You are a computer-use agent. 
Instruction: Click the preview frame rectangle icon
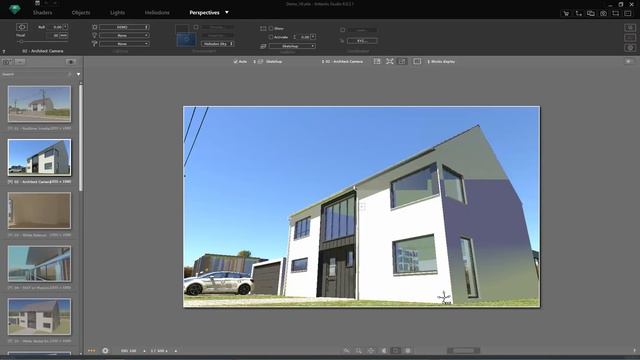pyautogui.click(x=417, y=62)
